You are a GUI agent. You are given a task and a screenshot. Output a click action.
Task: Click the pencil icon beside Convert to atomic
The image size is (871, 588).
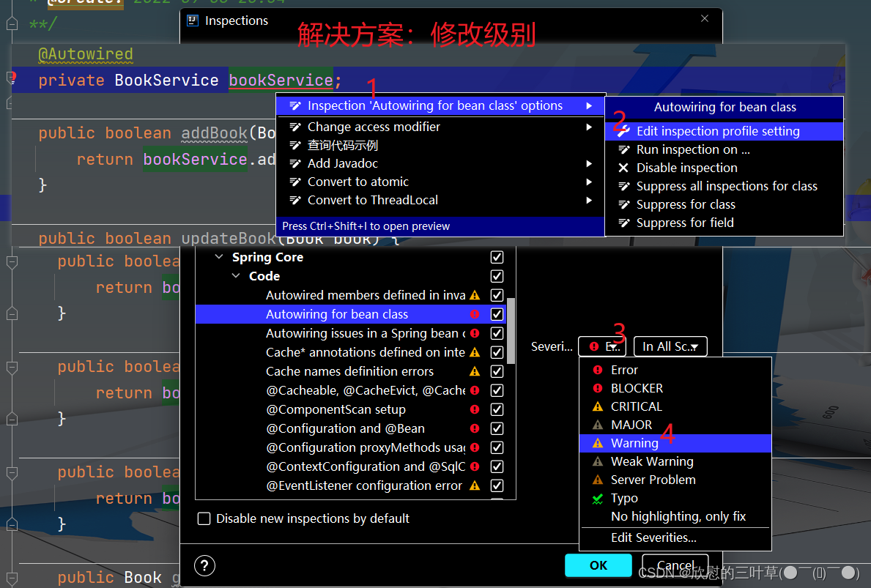coord(295,182)
